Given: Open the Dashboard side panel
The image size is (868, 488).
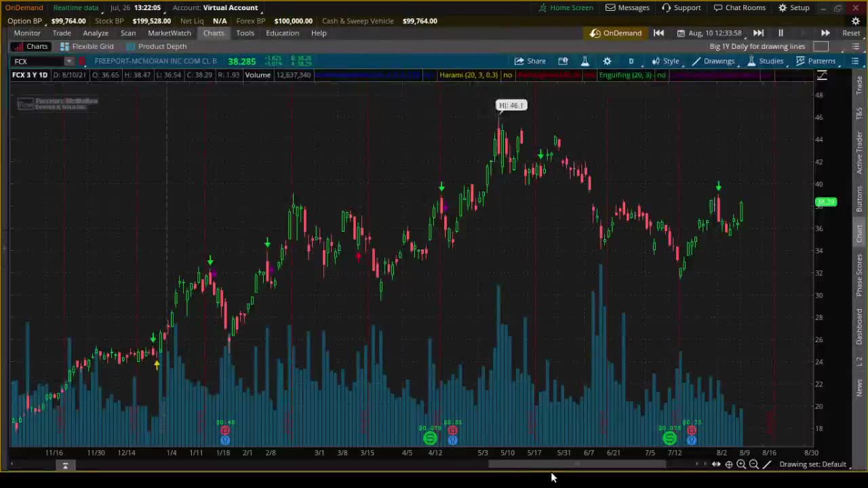Looking at the screenshot, I should (859, 327).
